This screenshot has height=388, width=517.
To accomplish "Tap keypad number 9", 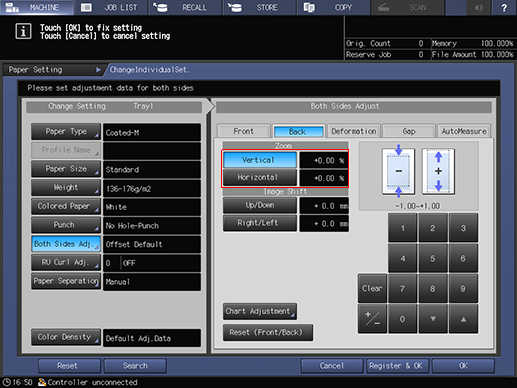I will click(463, 289).
